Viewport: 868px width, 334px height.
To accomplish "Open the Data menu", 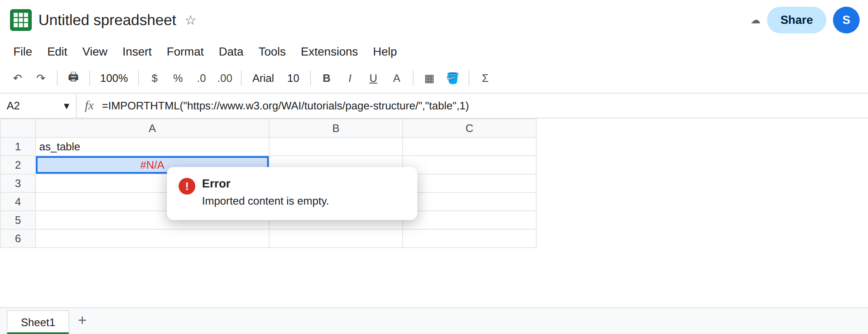I will 231,51.
